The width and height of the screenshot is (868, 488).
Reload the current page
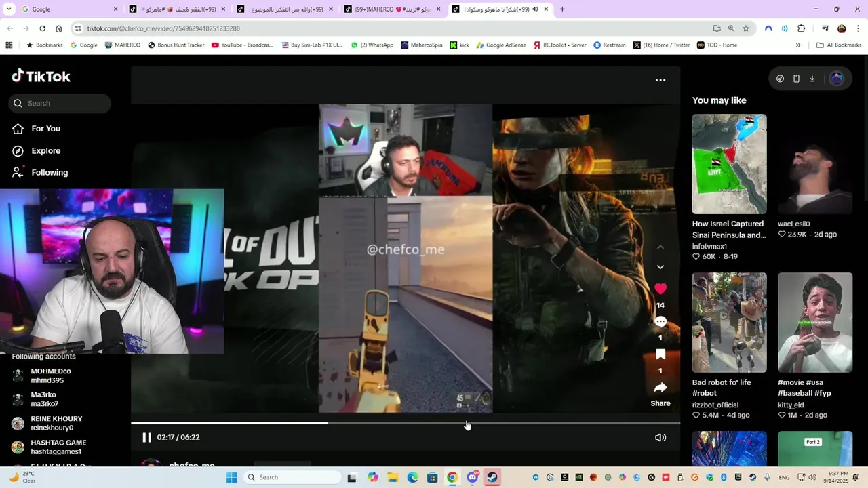pos(42,28)
